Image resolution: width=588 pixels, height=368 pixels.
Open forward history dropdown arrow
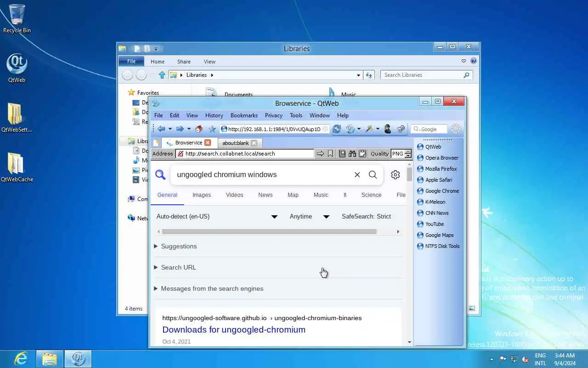[x=189, y=129]
